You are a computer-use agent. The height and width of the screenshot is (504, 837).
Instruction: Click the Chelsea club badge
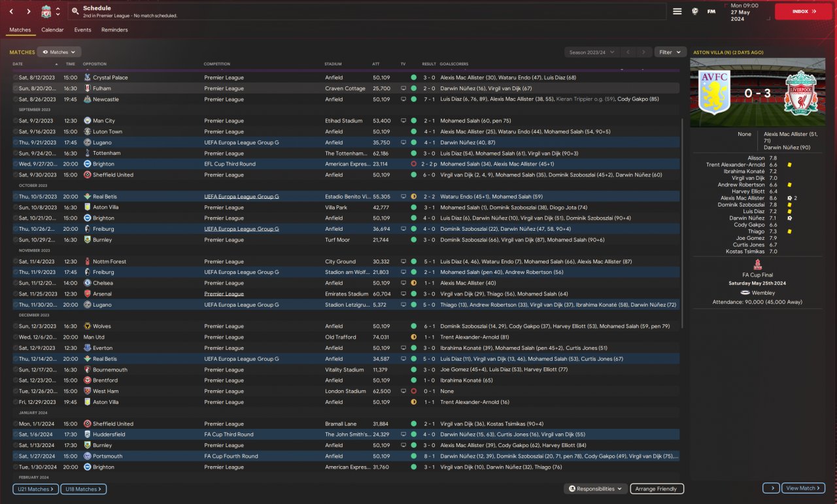pos(87,283)
